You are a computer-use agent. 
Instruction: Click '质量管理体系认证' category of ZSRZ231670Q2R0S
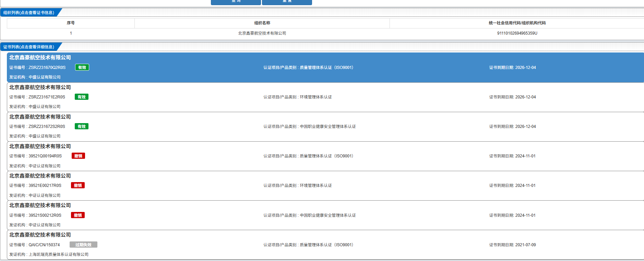[x=326, y=68]
